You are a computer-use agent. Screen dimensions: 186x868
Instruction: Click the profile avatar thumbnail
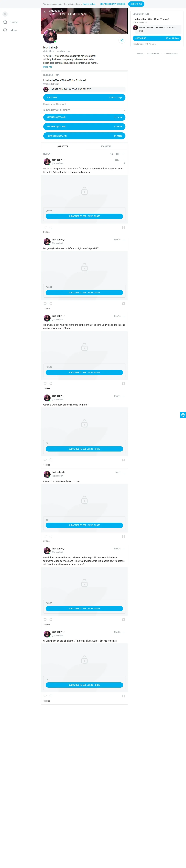[x=50, y=36]
